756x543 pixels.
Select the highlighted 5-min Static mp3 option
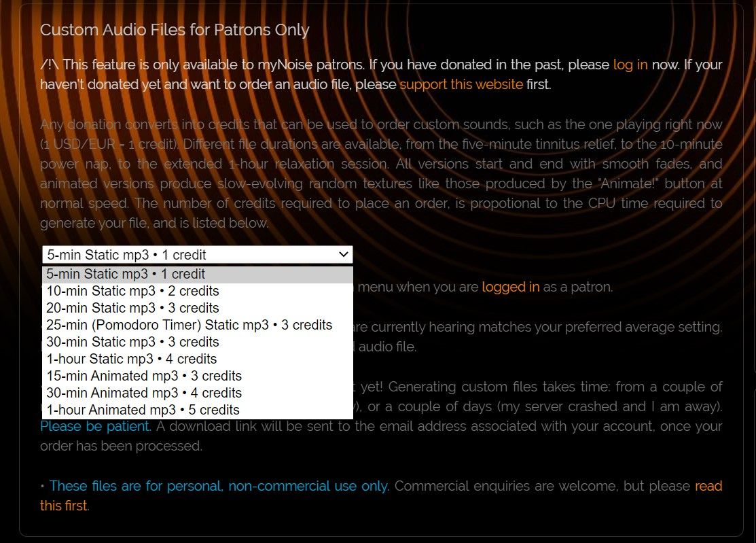pos(126,275)
